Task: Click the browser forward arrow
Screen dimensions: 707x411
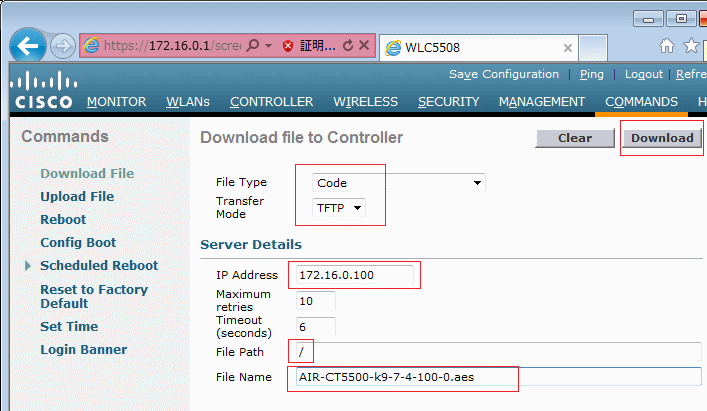Action: [63, 46]
